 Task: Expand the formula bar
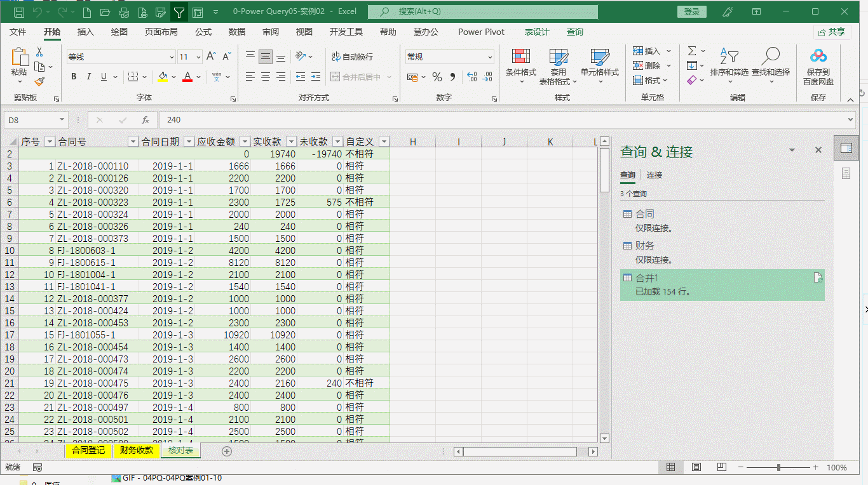pyautogui.click(x=851, y=119)
